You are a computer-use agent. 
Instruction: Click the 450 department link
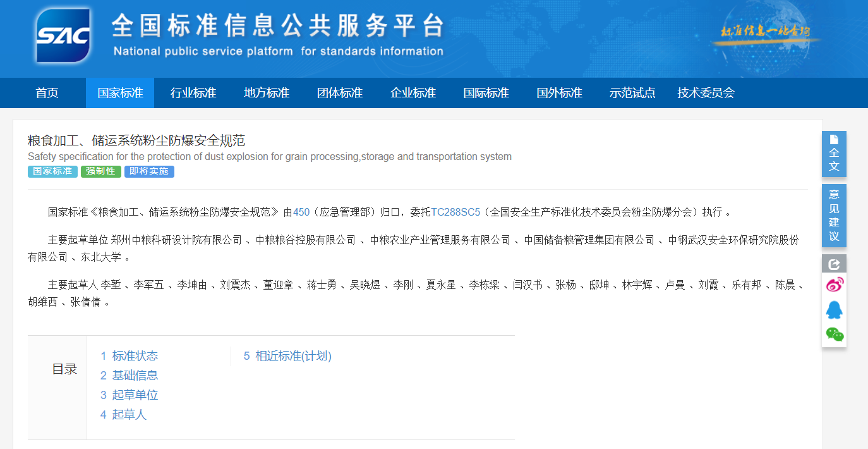point(301,212)
